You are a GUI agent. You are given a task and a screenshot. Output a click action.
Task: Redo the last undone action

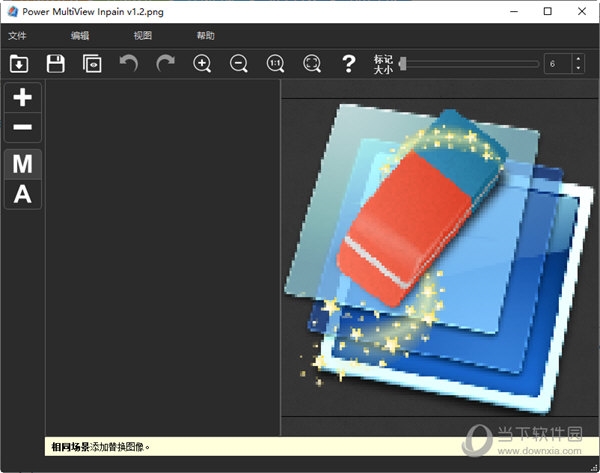coord(165,64)
